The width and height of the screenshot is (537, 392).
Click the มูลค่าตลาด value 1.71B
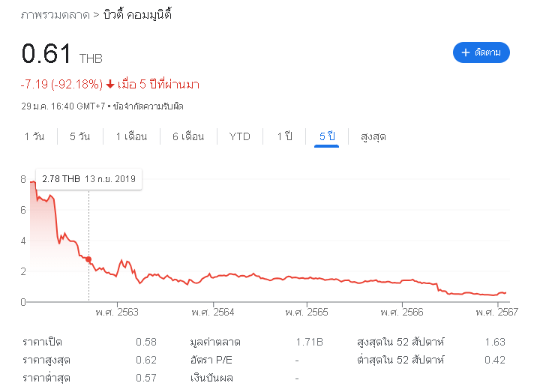pos(309,343)
